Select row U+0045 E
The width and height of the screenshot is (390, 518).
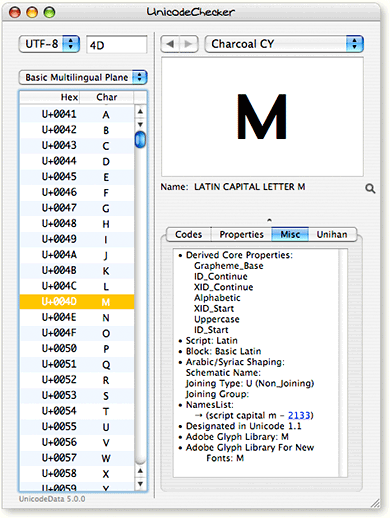[77, 177]
